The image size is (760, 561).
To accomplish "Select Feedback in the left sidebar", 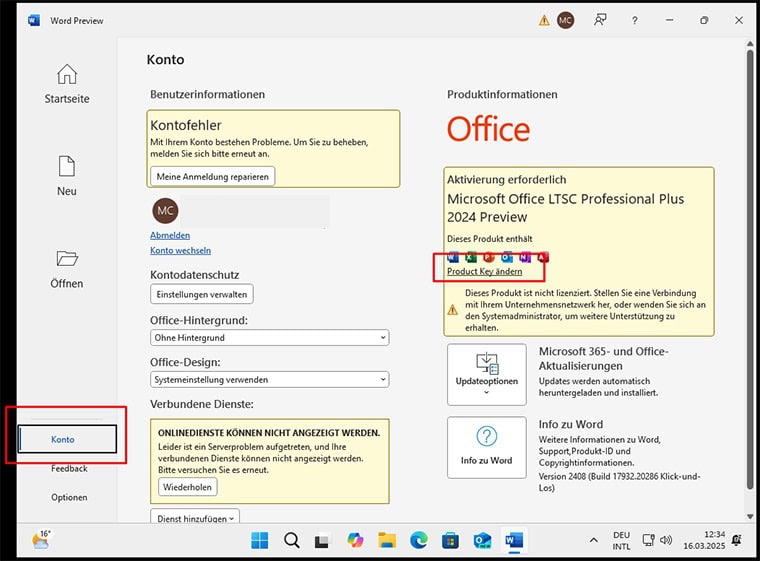I will coord(69,468).
